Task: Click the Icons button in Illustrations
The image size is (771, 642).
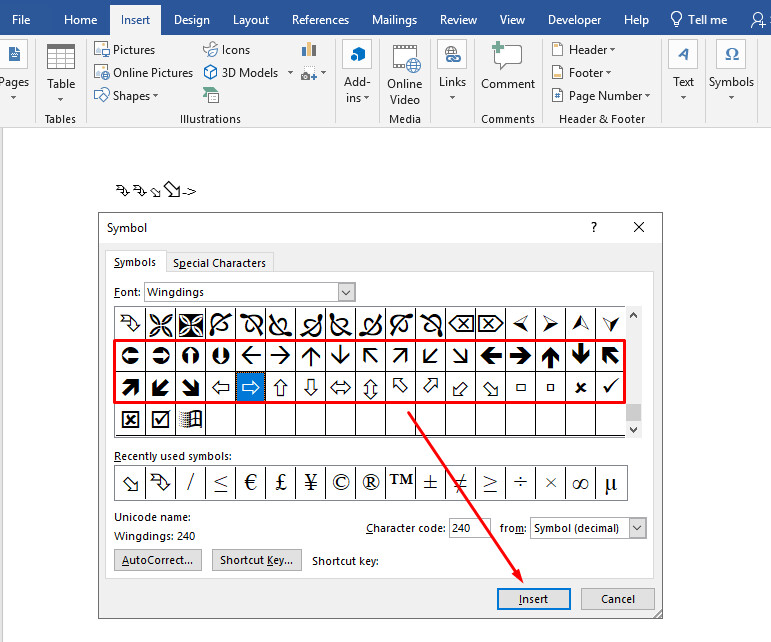Action: (x=227, y=50)
